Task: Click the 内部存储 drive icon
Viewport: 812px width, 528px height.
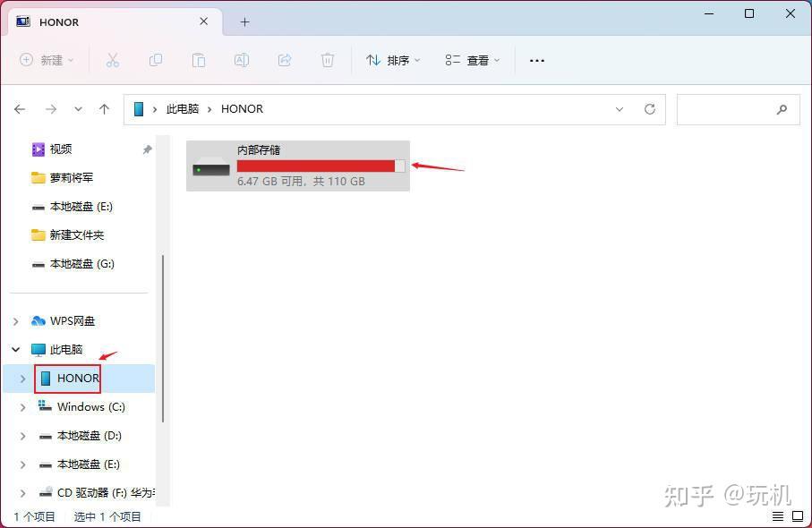Action: pos(210,167)
